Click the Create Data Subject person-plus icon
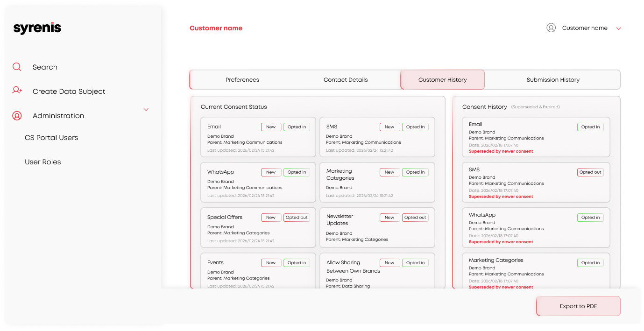644x331 pixels. (x=16, y=91)
